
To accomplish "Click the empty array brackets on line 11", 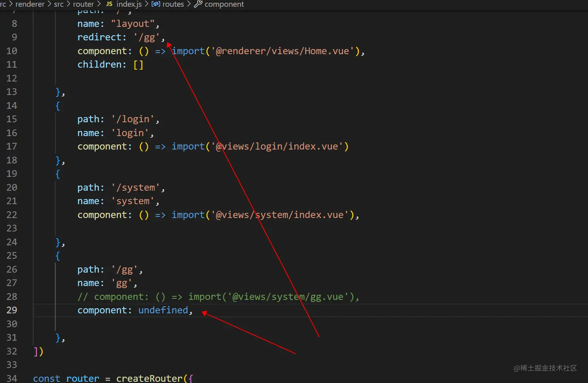I will (138, 64).
